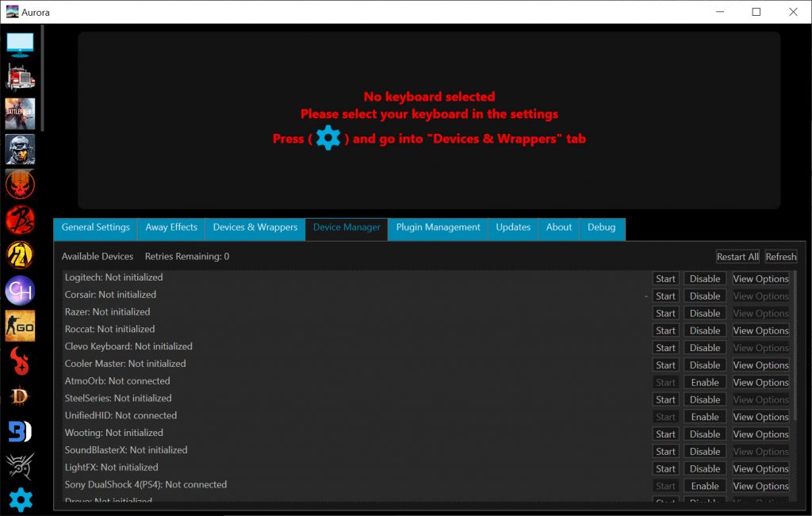Disable the Corsair device
This screenshot has width=812, height=516.
click(x=705, y=296)
